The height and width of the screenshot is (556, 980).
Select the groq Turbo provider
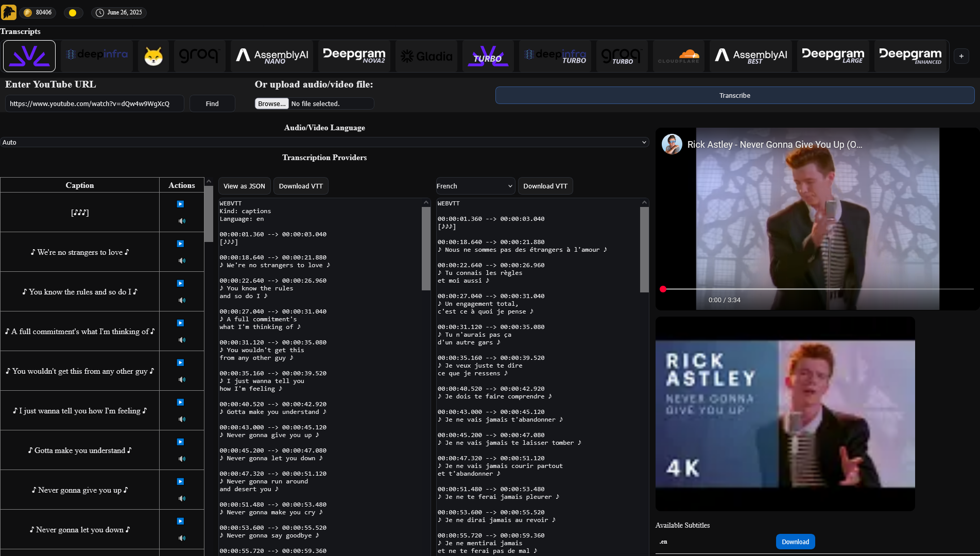(622, 56)
